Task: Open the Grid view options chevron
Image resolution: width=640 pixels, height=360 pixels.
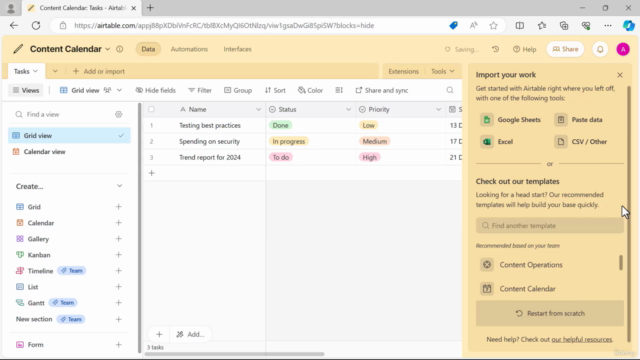Action: click(119, 90)
